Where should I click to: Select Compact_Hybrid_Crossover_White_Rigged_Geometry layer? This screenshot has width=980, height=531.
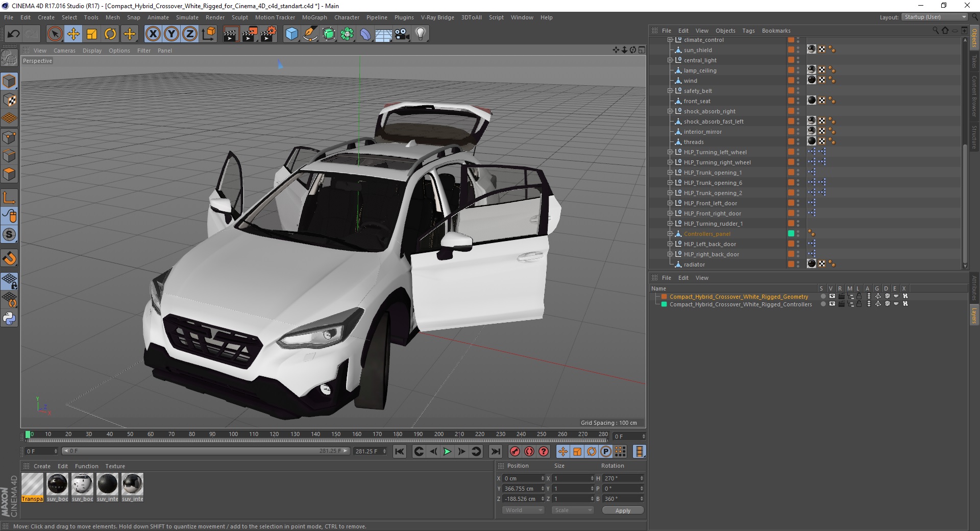739,296
